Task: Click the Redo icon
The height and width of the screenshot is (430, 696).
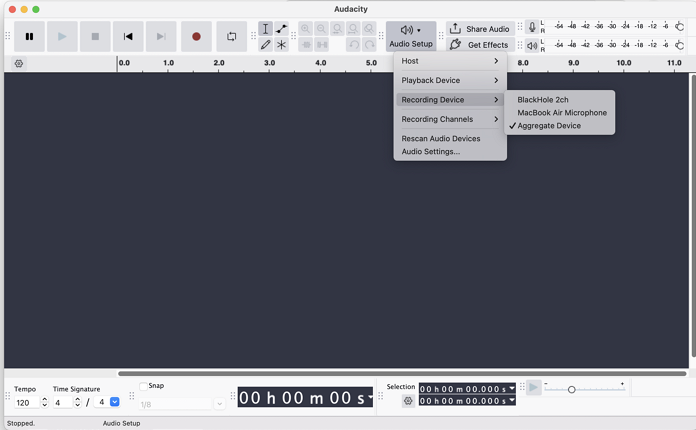Action: point(369,44)
